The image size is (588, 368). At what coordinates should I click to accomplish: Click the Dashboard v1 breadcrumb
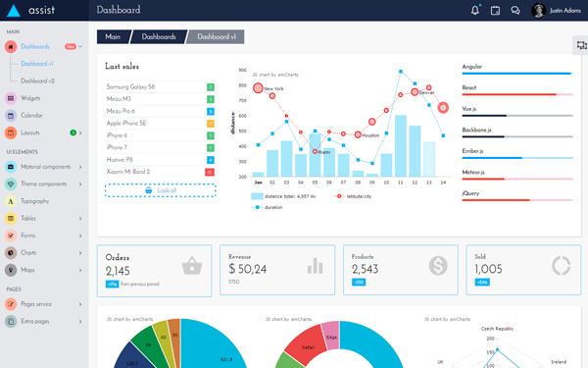click(x=217, y=37)
